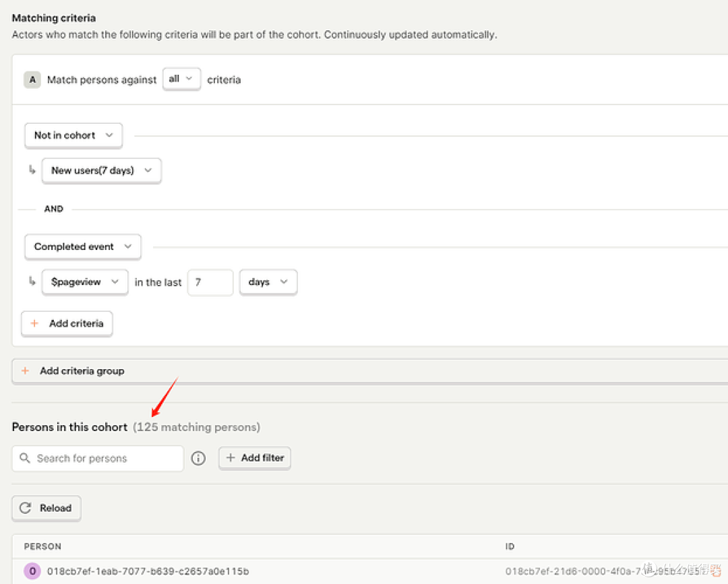Click the 'Persons in this cohort' heading

(x=69, y=427)
